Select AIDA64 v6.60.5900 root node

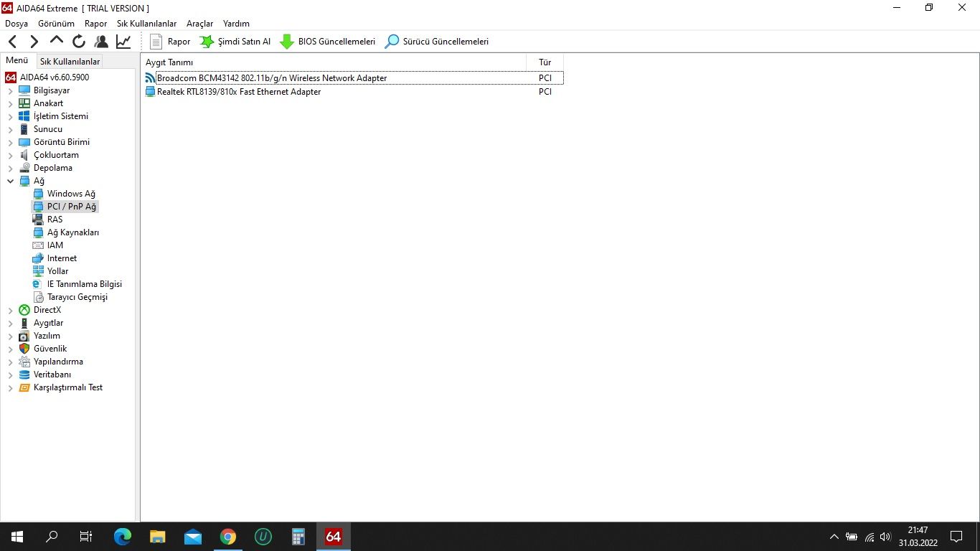point(55,77)
